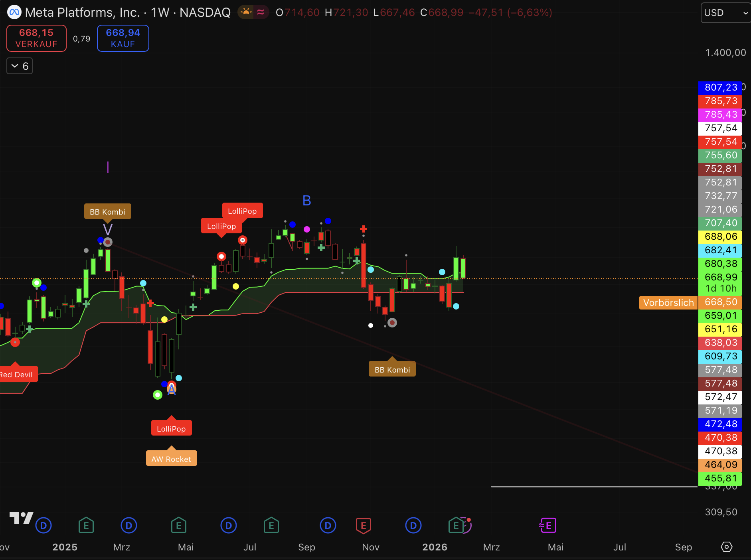The width and height of the screenshot is (751, 560).
Task: Click the red earnings marker above Nov
Action: [363, 526]
